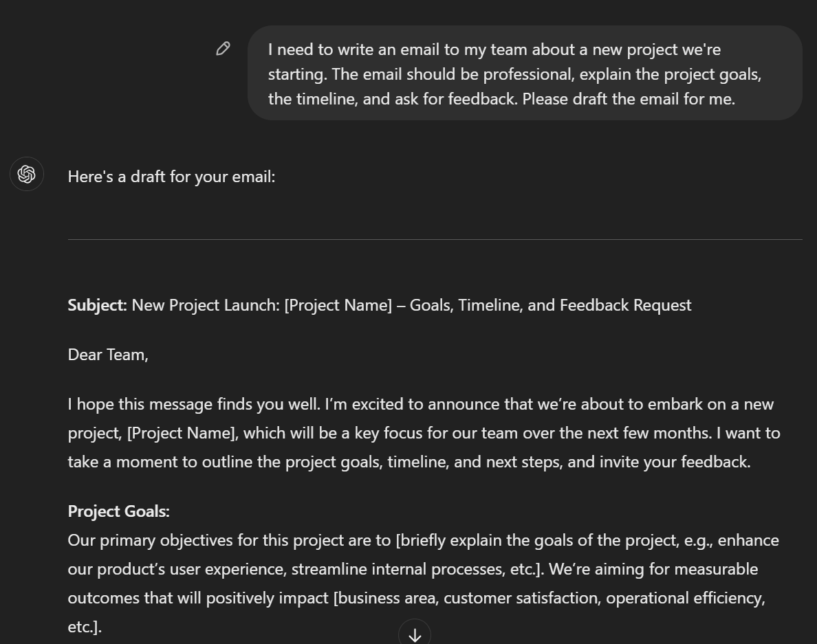This screenshot has height=644, width=817.
Task: Click the bold "Subject:" label
Action: (98, 305)
